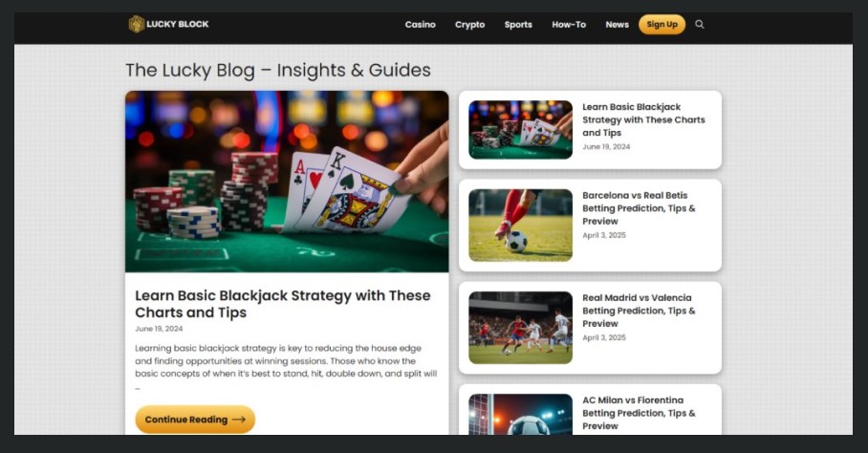Click the Continue Reading button

click(x=195, y=420)
